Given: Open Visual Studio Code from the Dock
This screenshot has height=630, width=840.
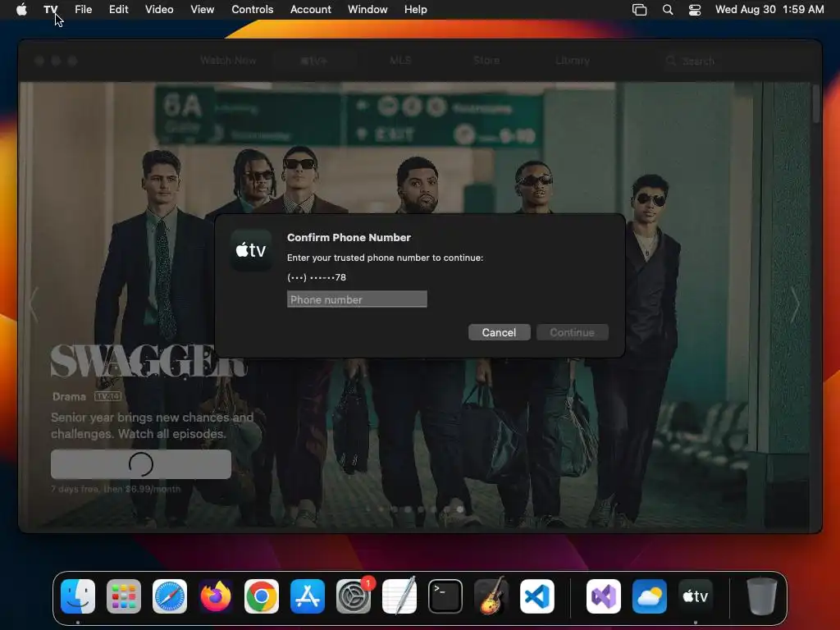Looking at the screenshot, I should coord(537,596).
